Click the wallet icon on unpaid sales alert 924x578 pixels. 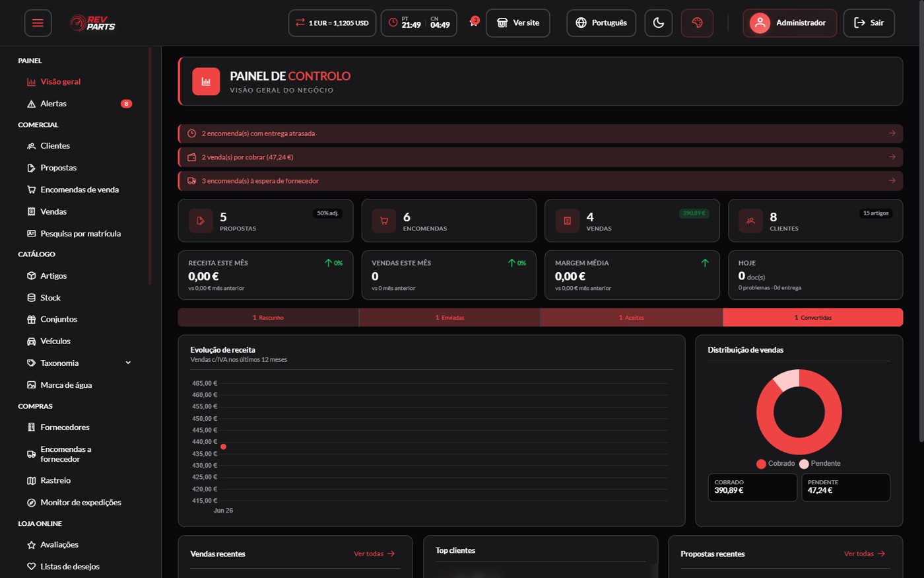pos(191,157)
